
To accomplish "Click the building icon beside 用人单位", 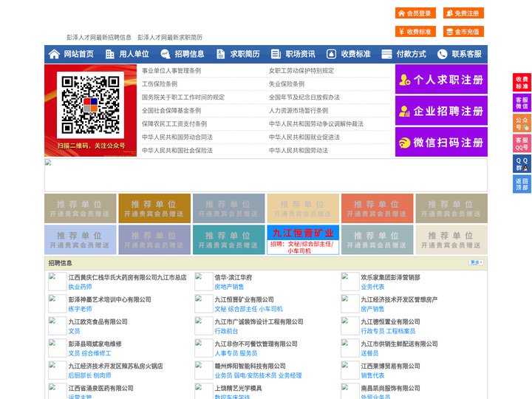I will (109, 54).
